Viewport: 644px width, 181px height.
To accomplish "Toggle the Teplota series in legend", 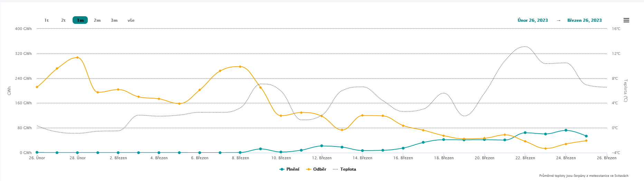I will [x=348, y=169].
